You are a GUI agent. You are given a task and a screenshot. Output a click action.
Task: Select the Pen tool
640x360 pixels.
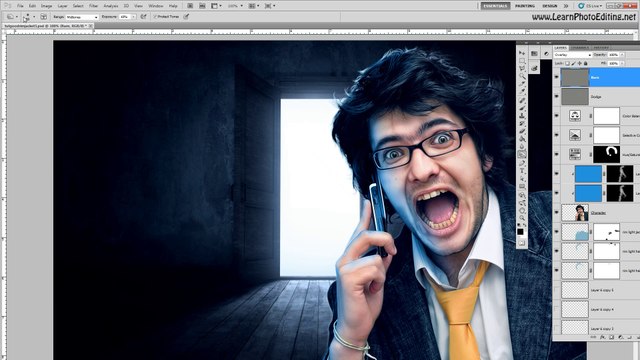coord(522,162)
